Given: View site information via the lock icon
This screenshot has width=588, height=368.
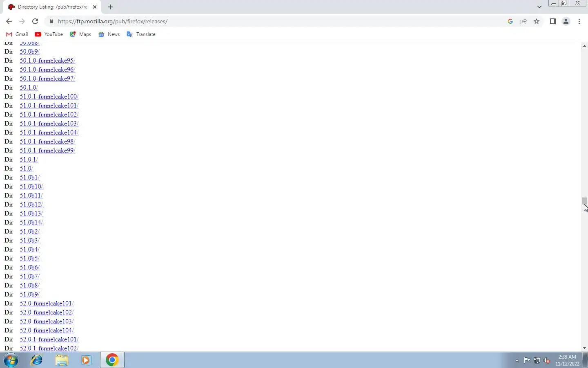Looking at the screenshot, I should pyautogui.click(x=51, y=21).
